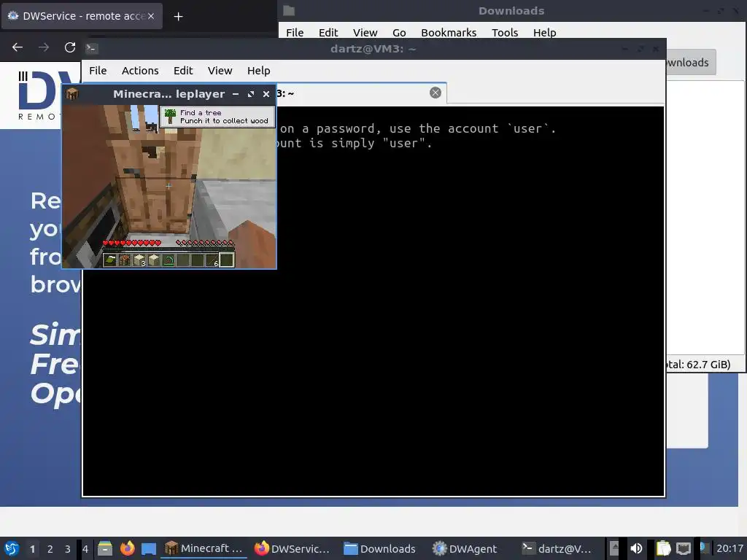Go back in the browser
Image resolution: width=747 pixels, height=560 pixels.
[x=18, y=47]
